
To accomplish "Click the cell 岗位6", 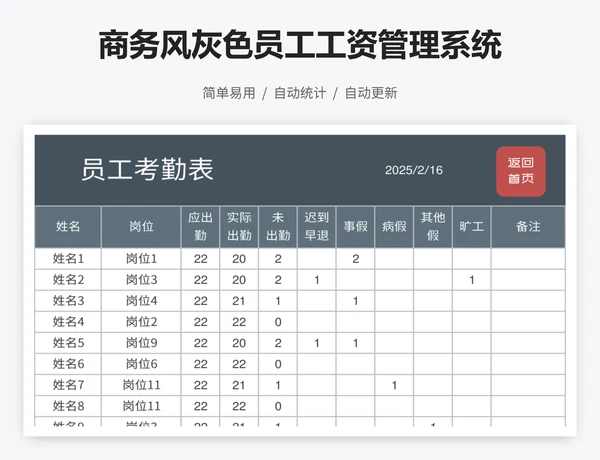I will (x=141, y=364).
